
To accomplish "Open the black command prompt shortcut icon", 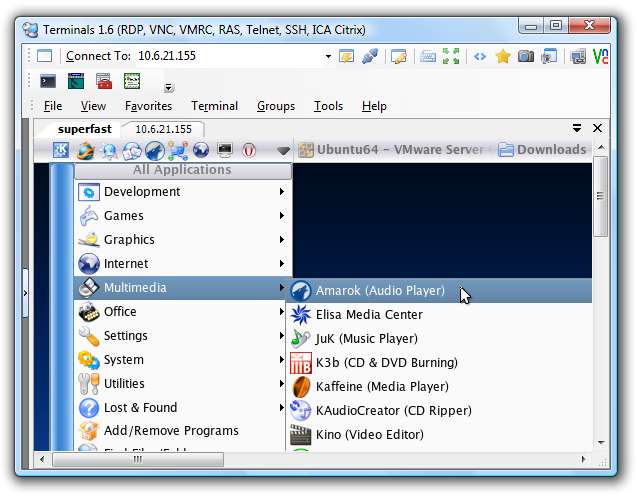I will coord(48,82).
